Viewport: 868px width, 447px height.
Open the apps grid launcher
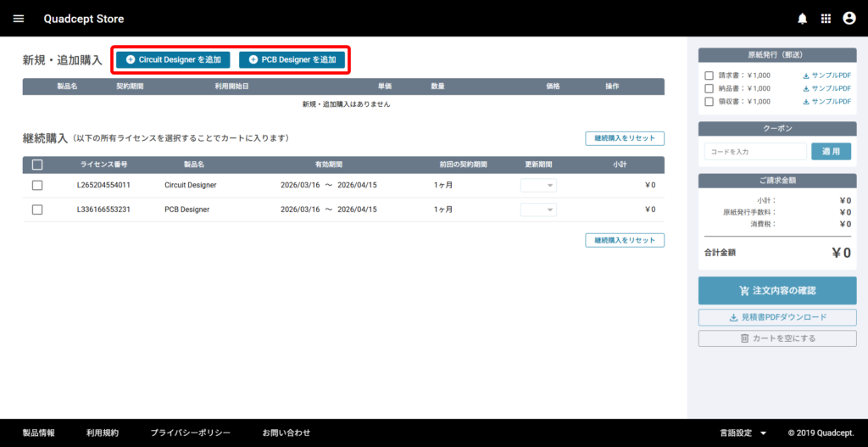point(826,19)
